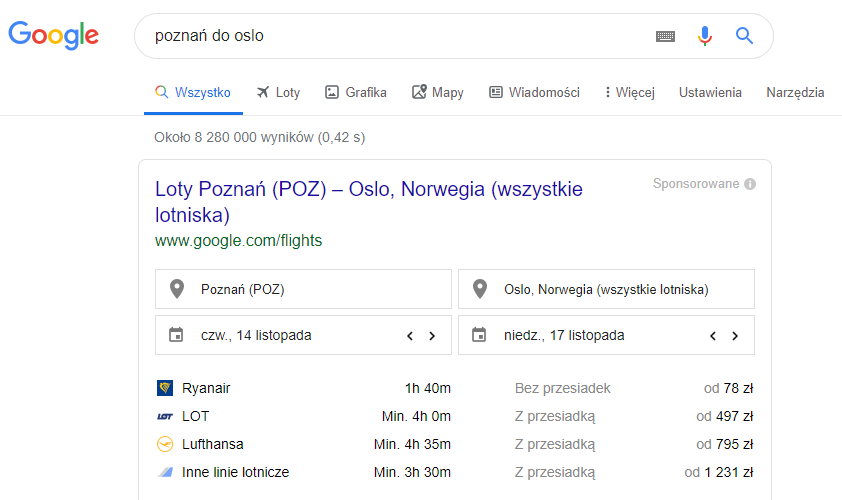Move return date back one day
The height and width of the screenshot is (500, 842).
click(713, 336)
